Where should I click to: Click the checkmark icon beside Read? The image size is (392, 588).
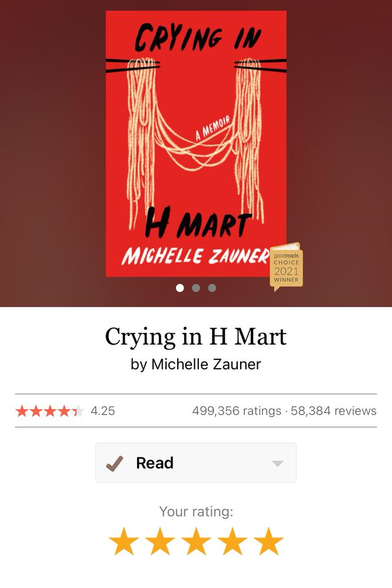coord(115,463)
